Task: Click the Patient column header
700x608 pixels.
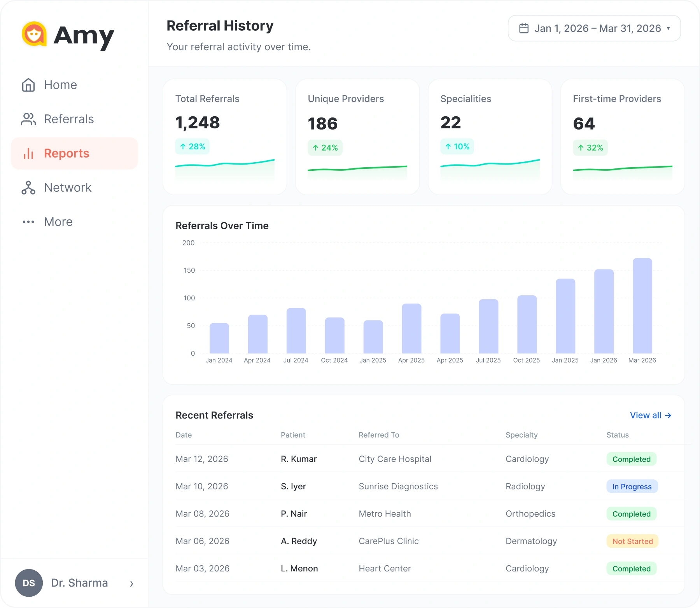Action: [293, 435]
